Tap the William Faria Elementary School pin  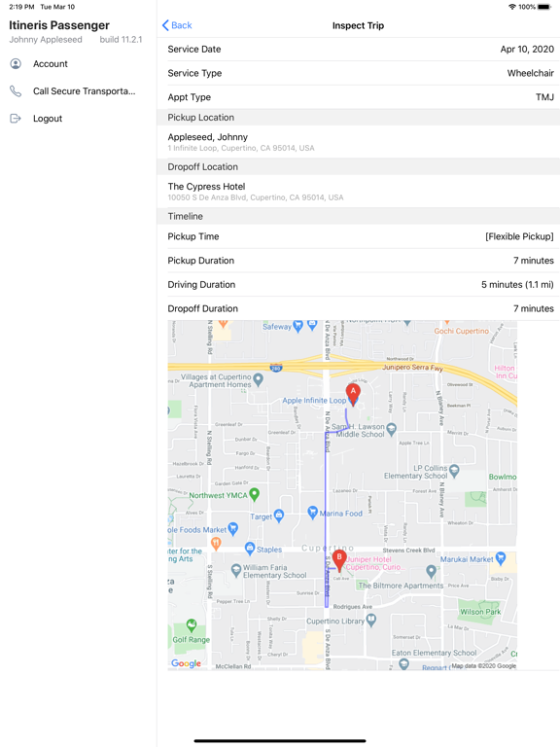tap(235, 570)
